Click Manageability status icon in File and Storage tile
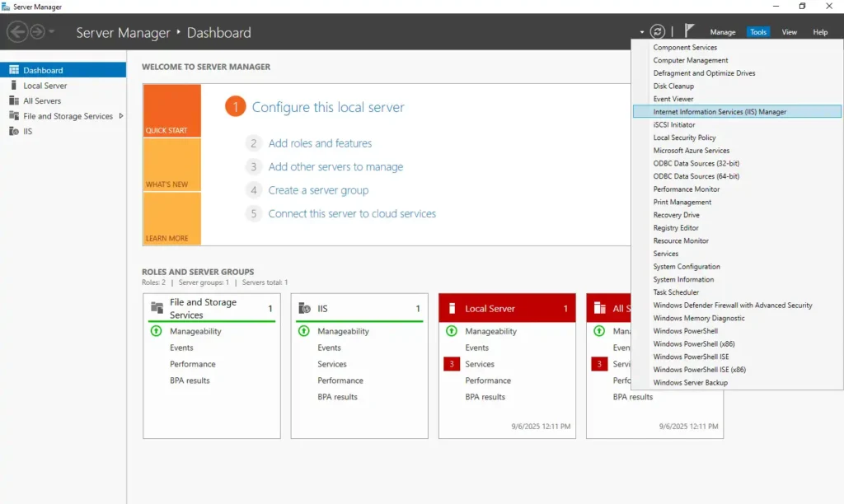Screen dimensions: 844x504 coord(156,331)
